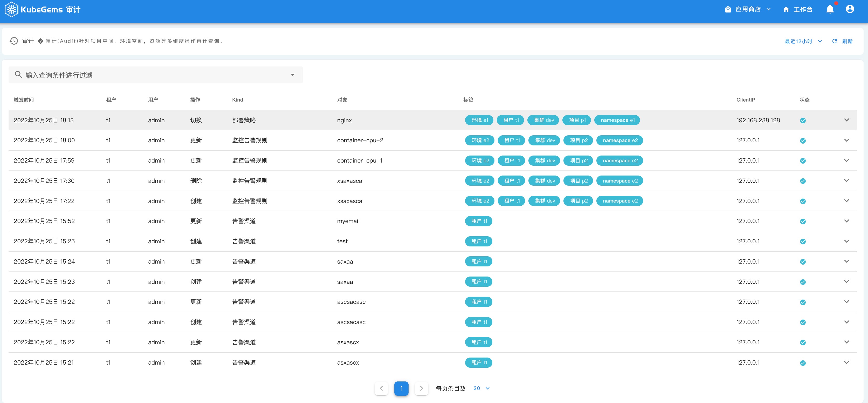
Task: Click the Kind column header
Action: pyautogui.click(x=238, y=100)
